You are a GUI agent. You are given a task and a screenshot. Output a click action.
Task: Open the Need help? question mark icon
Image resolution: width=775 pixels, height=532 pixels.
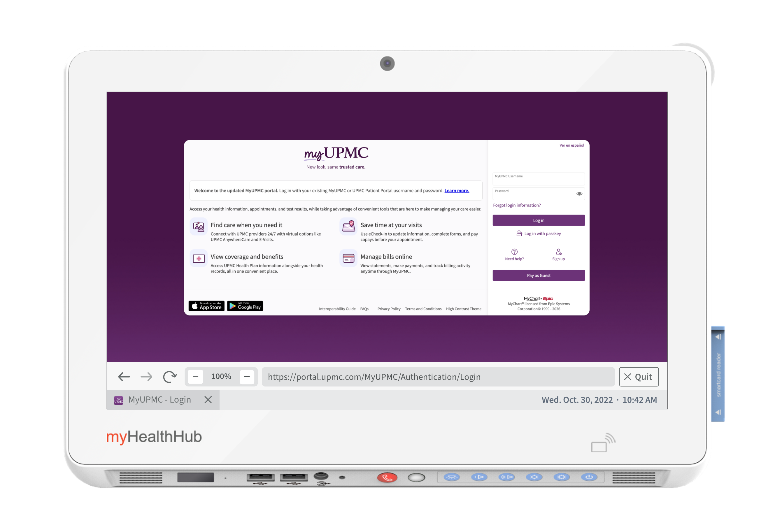(514, 252)
